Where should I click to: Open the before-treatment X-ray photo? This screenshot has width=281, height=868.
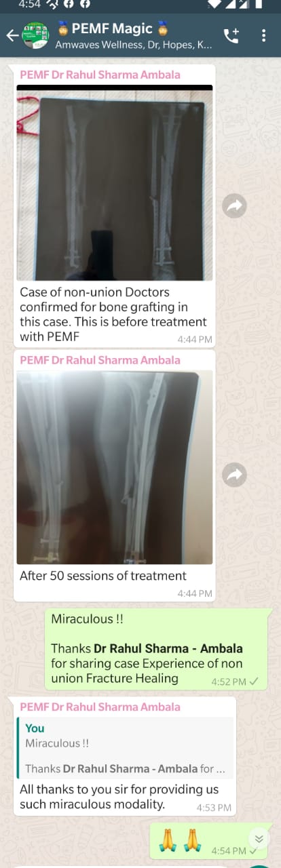(115, 182)
